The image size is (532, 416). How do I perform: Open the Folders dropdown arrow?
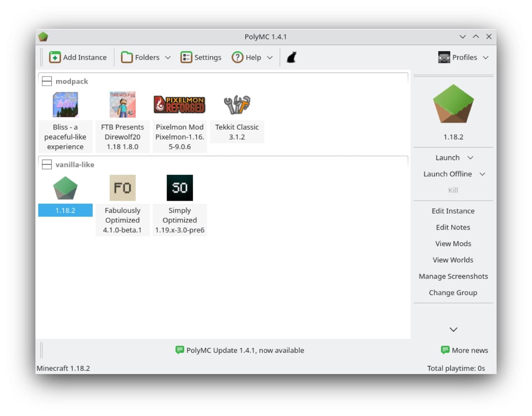coord(168,58)
